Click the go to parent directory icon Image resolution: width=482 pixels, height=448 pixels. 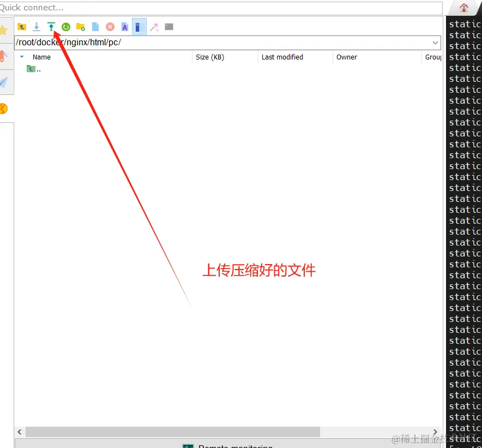pyautogui.click(x=22, y=27)
